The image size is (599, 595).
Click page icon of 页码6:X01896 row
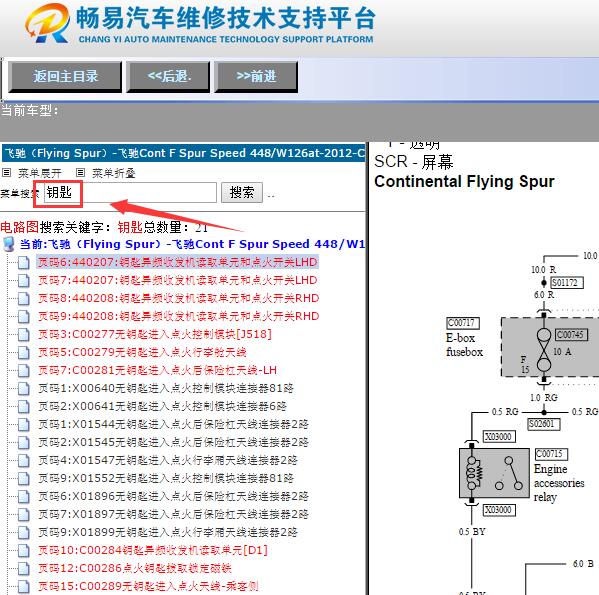(24, 496)
